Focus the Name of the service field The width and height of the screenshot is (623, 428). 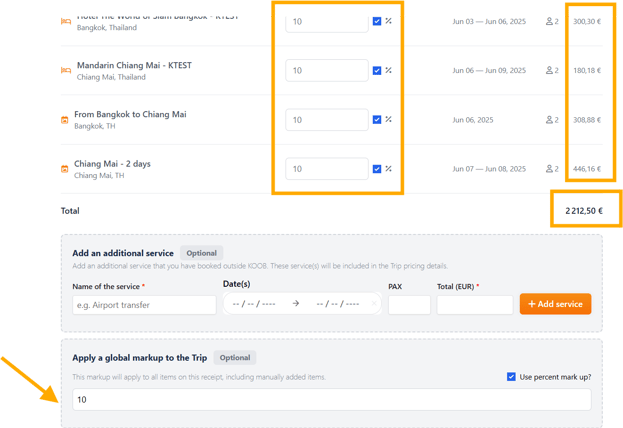point(144,304)
